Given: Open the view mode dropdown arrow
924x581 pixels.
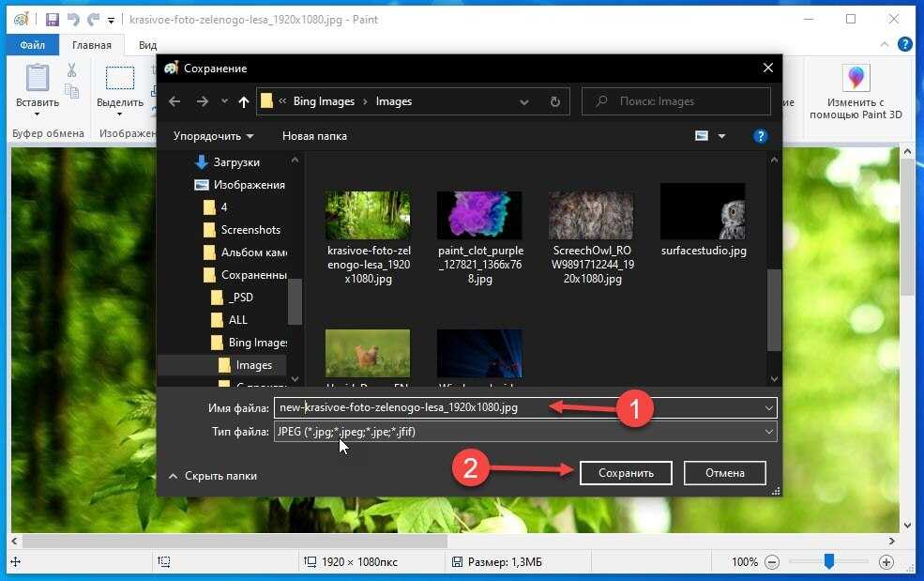Looking at the screenshot, I should pos(721,136).
